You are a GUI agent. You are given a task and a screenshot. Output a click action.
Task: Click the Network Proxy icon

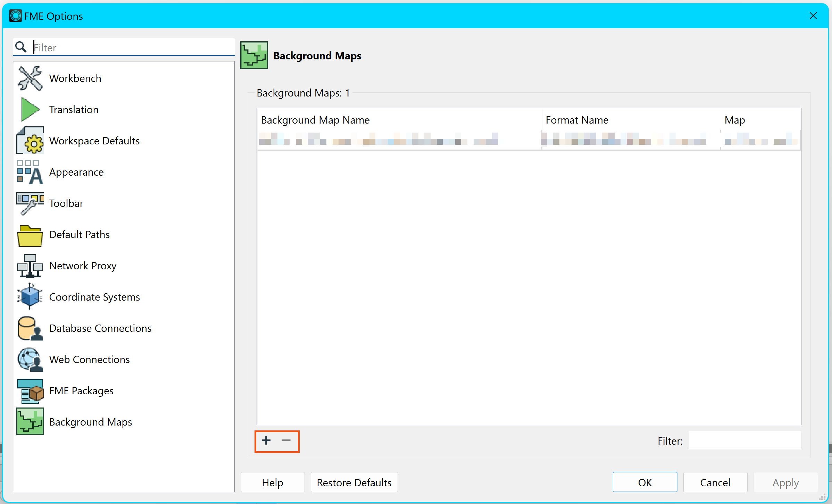[30, 266]
